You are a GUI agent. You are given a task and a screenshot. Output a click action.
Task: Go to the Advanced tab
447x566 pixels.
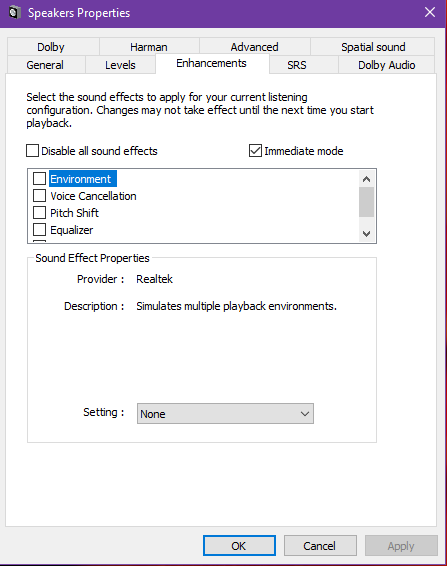[255, 47]
